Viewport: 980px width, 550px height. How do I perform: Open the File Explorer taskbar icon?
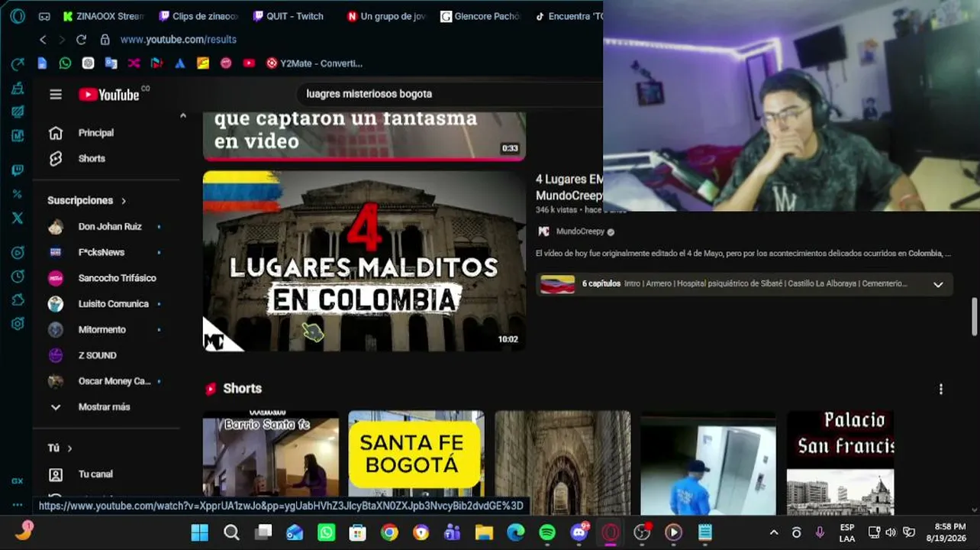[484, 532]
